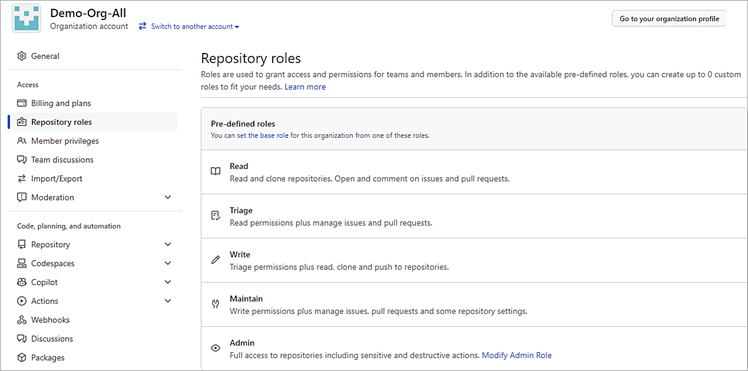Go to your organization profile

[669, 19]
